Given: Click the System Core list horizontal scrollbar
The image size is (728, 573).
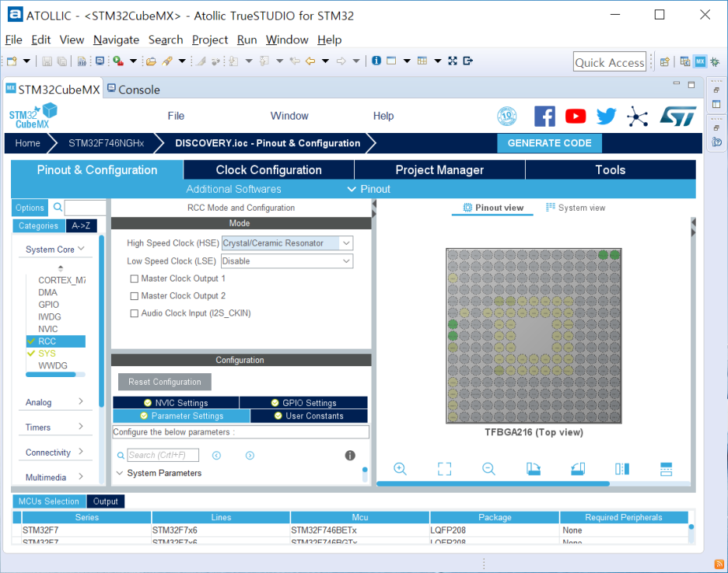Looking at the screenshot, I should tap(51, 375).
